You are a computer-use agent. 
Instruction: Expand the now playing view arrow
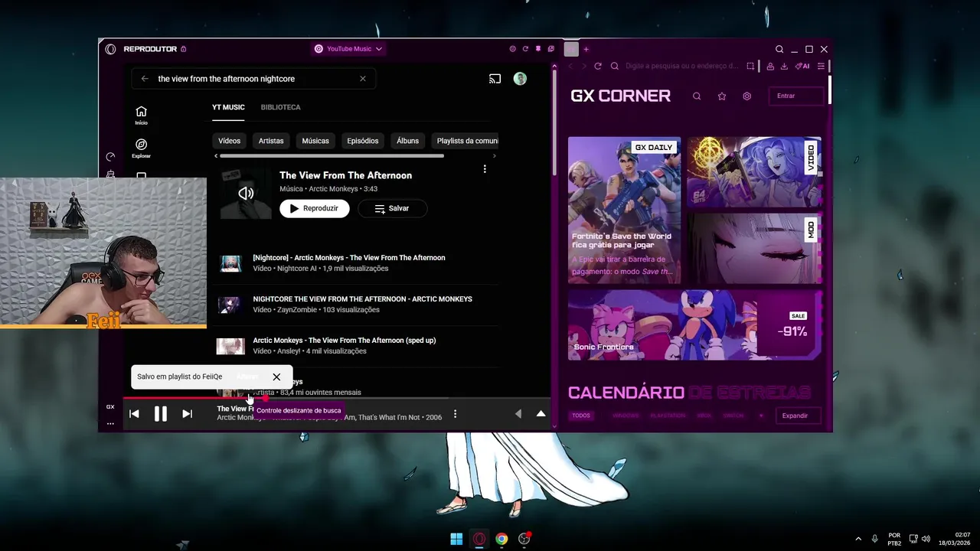[541, 414]
